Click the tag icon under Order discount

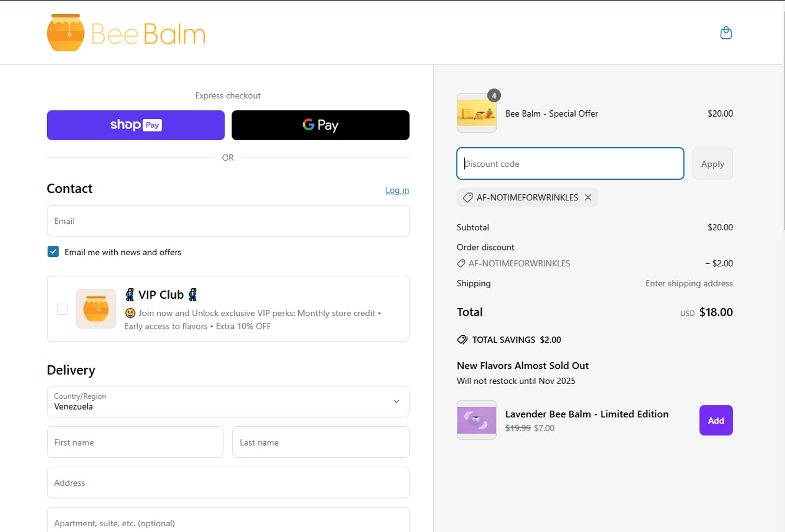pyautogui.click(x=461, y=264)
